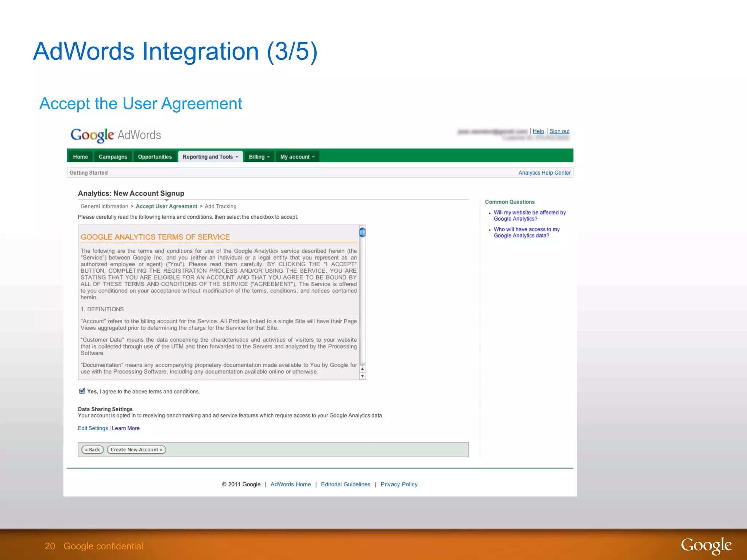
Task: Click the Getting Started label
Action: [x=89, y=173]
